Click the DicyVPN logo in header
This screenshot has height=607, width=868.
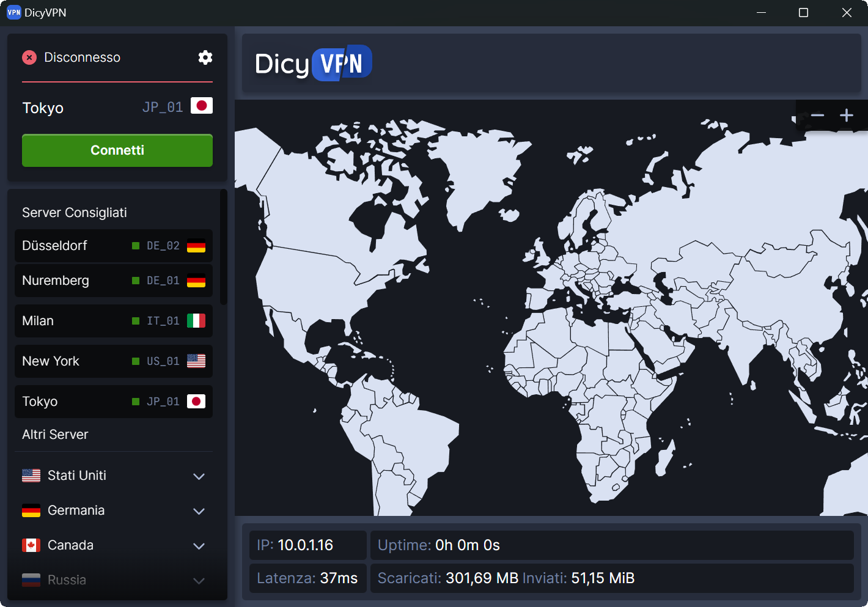[x=313, y=63]
